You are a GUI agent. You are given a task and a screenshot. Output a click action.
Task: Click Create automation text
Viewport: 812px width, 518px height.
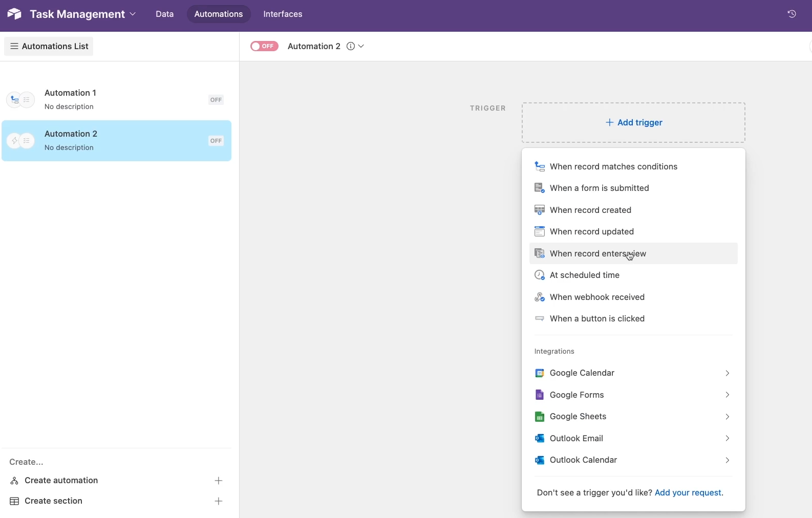61,481
